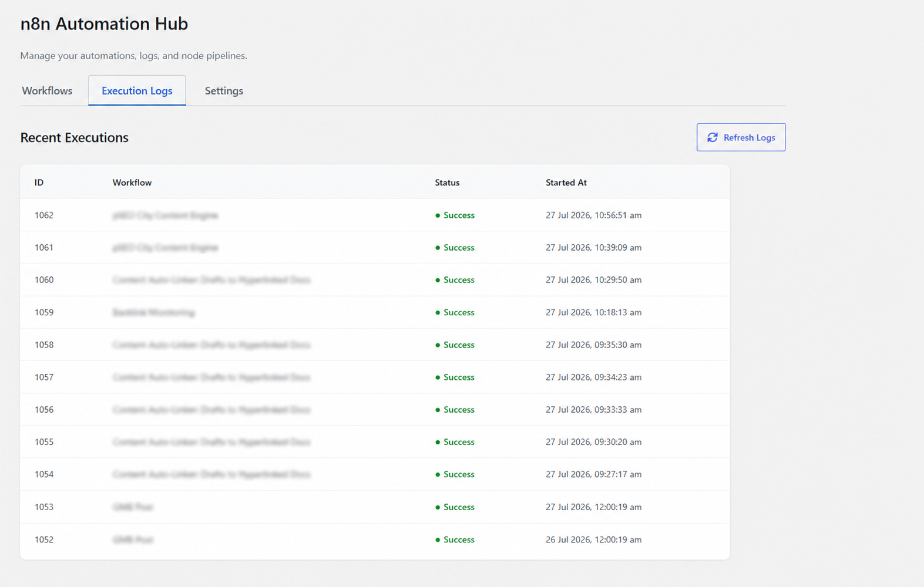Image resolution: width=924 pixels, height=587 pixels.
Task: Switch to the Workflows tab
Action: 47,90
